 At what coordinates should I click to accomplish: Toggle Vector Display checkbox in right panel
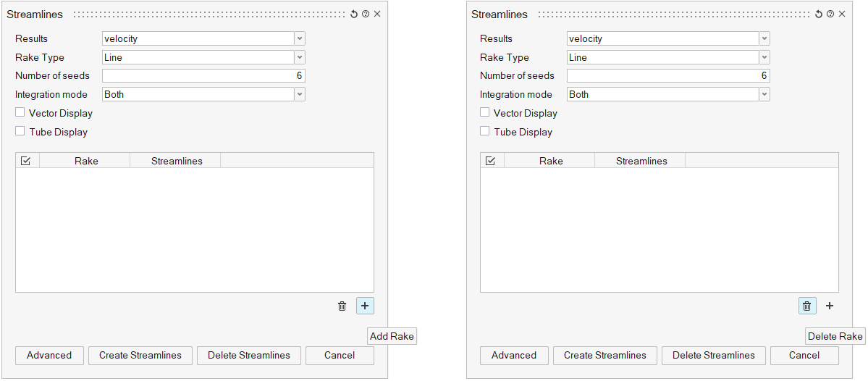tap(485, 113)
